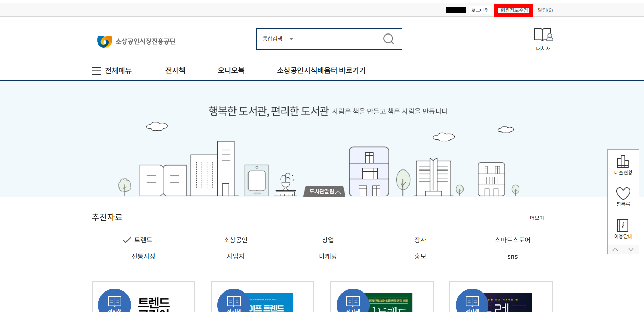Click the 더보기 + button for recommendations
644x312 pixels.
coord(539,218)
